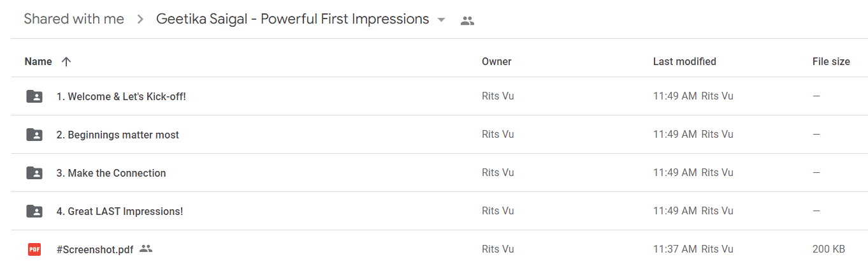The width and height of the screenshot is (868, 266).
Task: Sort files by Name column header
Action: coord(38,62)
